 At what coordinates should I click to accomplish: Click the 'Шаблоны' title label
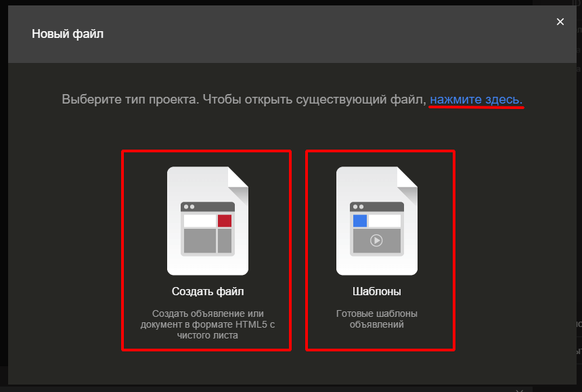(376, 292)
